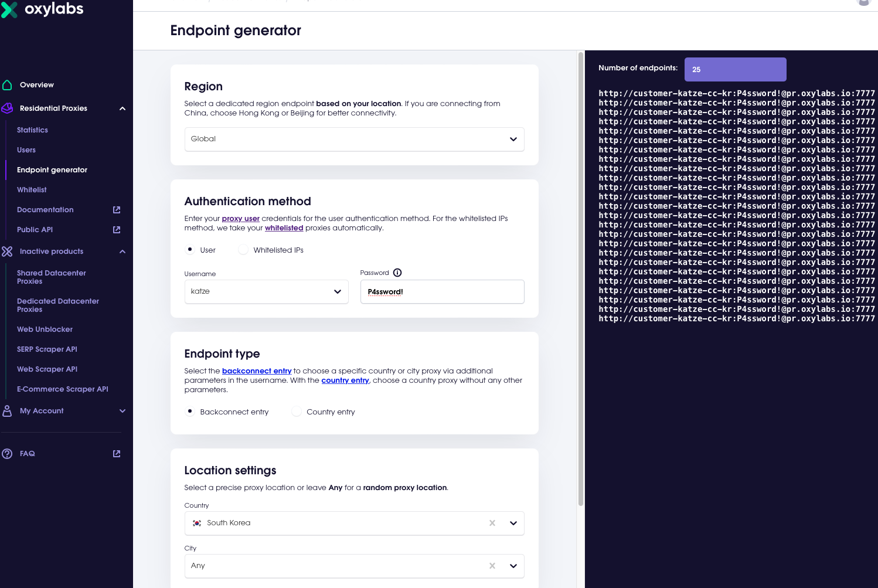
Task: Select the User authentication radio
Action: pos(190,250)
